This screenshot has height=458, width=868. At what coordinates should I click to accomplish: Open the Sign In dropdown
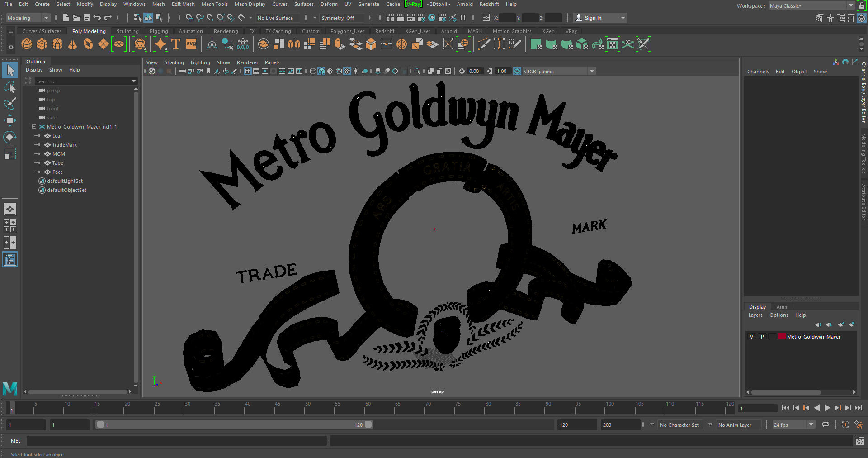600,18
